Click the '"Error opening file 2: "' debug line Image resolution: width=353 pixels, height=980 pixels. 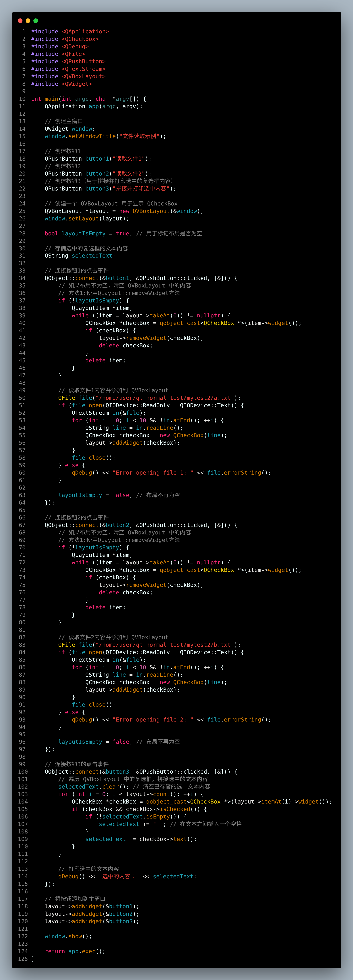click(x=171, y=720)
